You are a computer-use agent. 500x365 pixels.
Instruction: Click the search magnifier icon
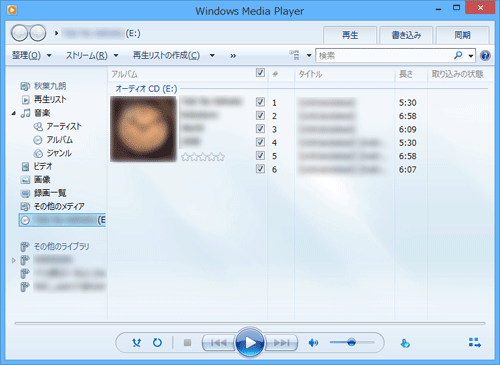pyautogui.click(x=458, y=55)
